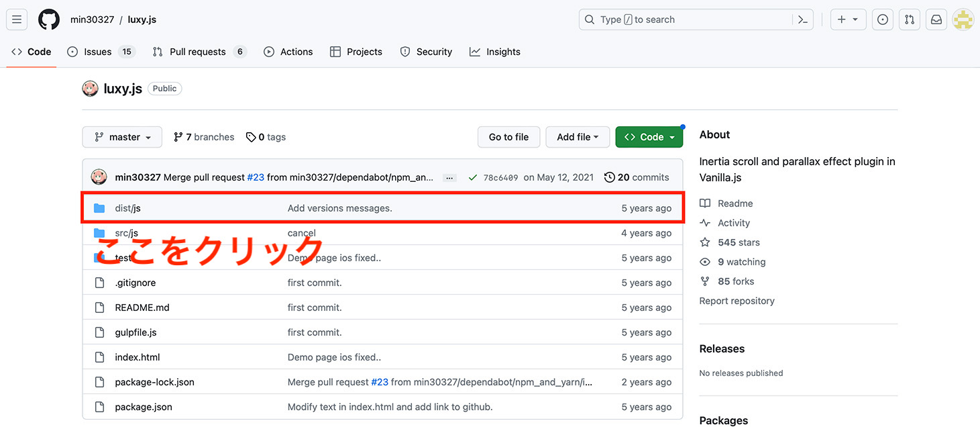Expand commit message ellipsis button

[450, 178]
